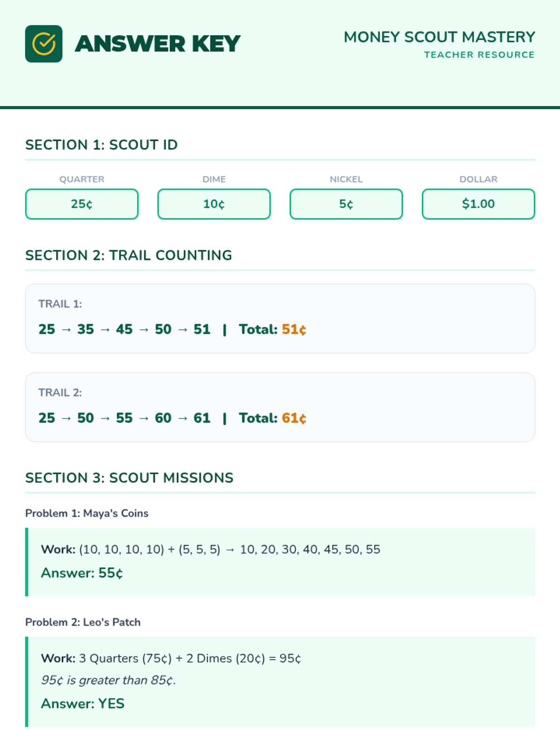Click the italic '95¢ is greater than 85¢' note

pyautogui.click(x=108, y=680)
